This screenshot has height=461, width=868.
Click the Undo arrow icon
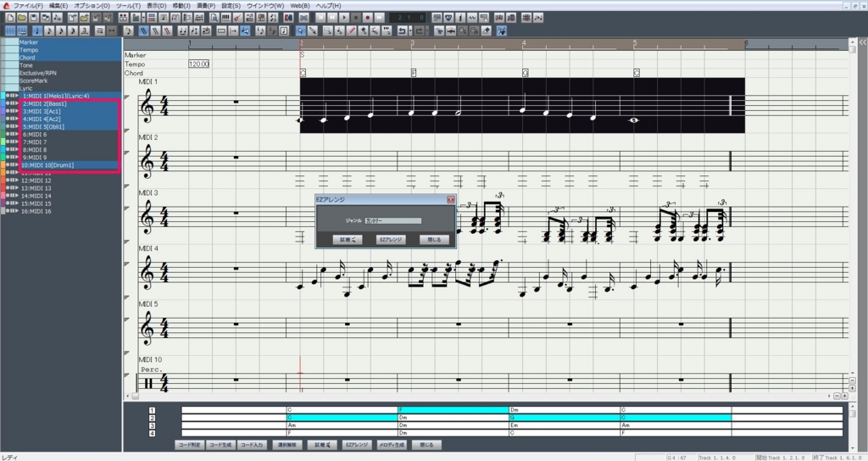pos(401,31)
